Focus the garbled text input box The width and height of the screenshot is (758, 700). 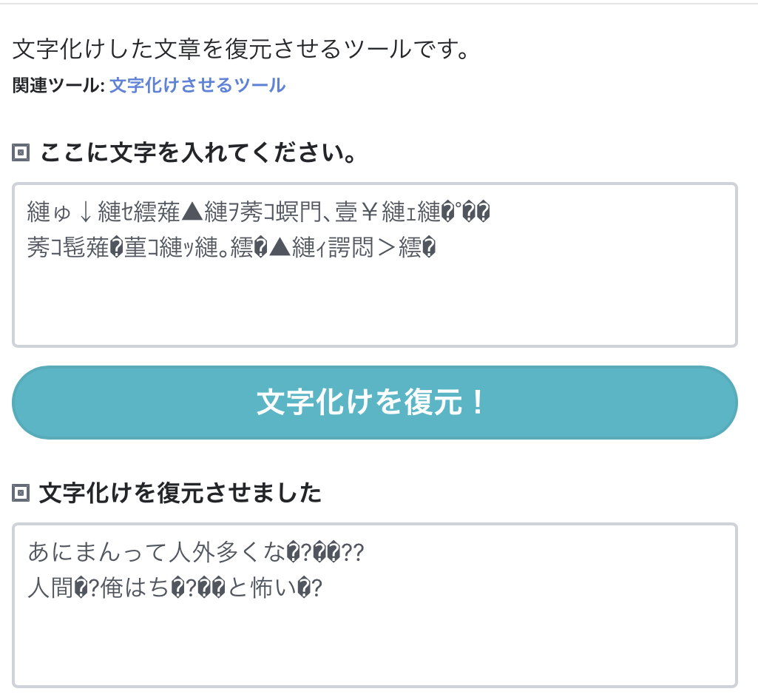coord(375,265)
